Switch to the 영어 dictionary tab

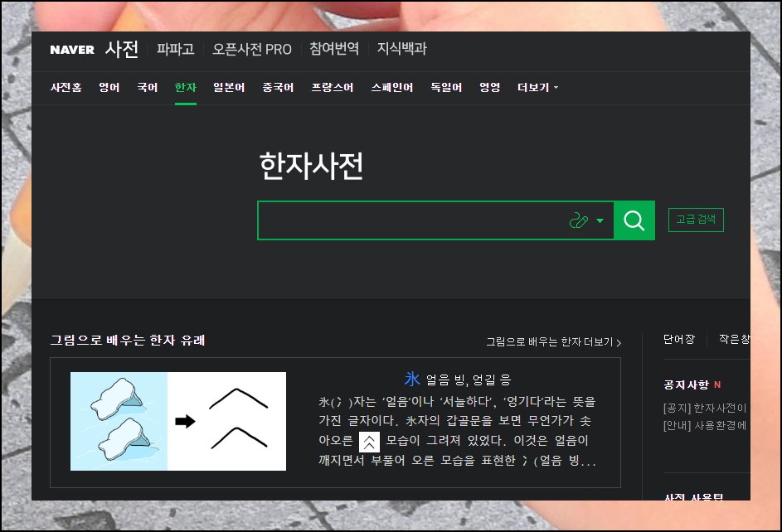pyautogui.click(x=109, y=88)
